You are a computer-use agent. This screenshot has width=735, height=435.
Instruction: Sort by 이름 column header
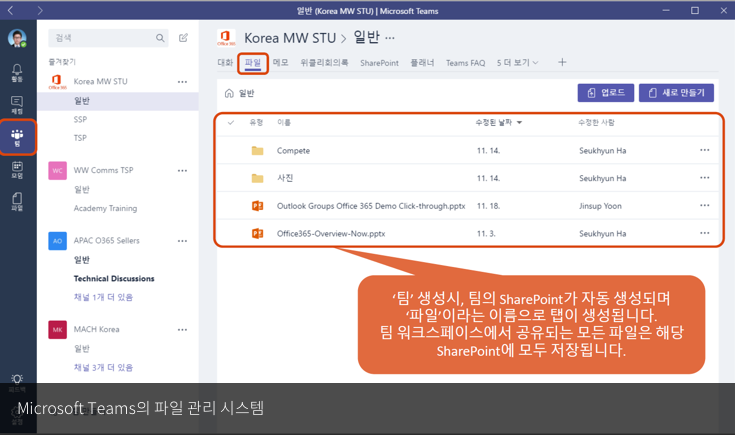(284, 123)
